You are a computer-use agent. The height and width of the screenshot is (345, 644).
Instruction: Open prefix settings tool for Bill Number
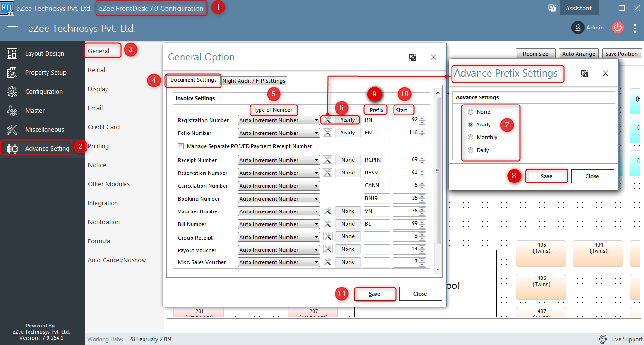coord(327,224)
